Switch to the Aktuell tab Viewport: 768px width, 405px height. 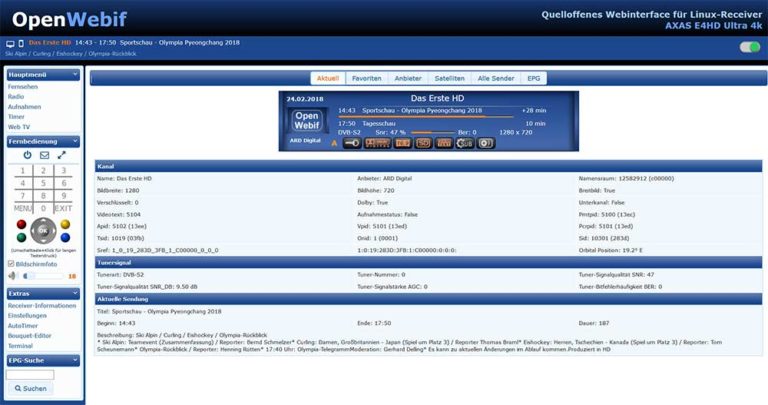click(x=328, y=78)
